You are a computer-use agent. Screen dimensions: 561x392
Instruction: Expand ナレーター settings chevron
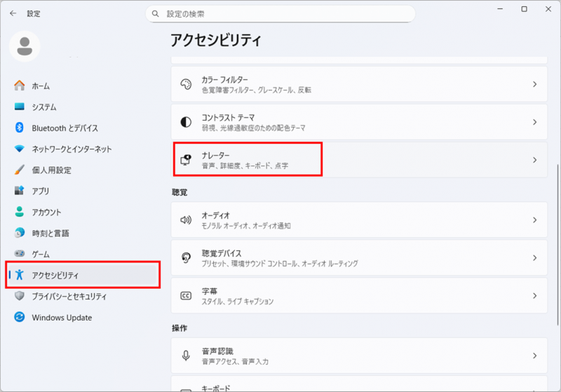(534, 160)
